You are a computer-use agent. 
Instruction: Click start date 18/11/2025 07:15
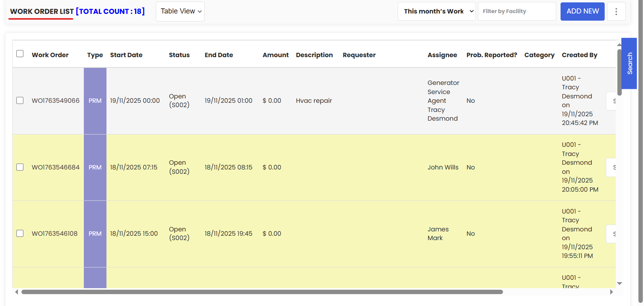[133, 167]
